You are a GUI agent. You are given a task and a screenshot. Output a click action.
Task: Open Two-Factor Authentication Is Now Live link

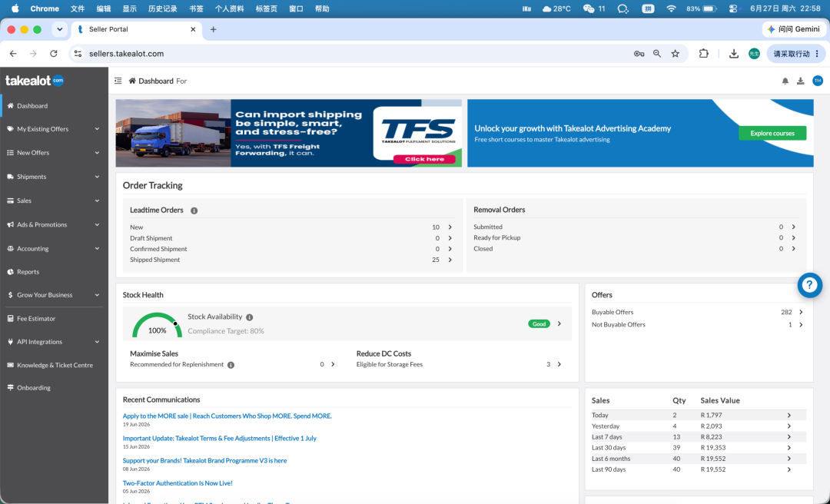[x=178, y=482]
